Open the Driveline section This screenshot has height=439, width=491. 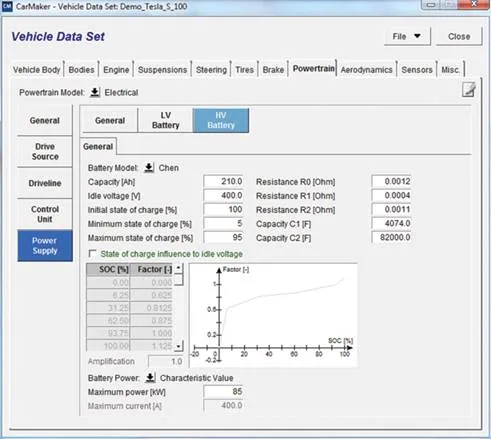pyautogui.click(x=45, y=183)
